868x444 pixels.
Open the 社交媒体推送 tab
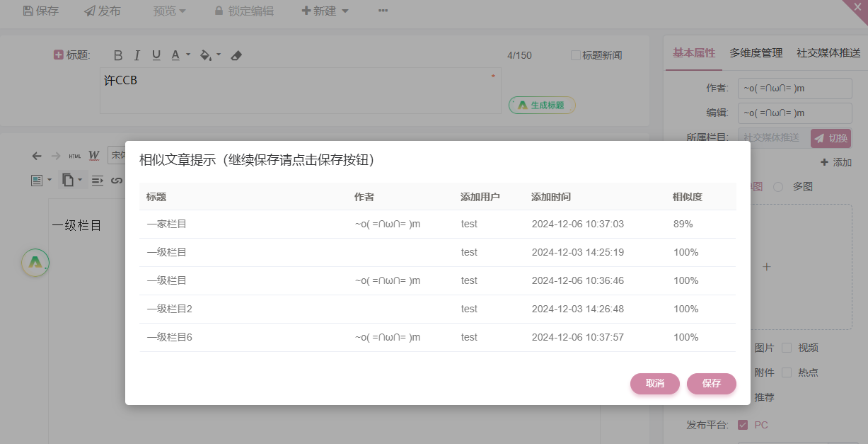tap(828, 53)
